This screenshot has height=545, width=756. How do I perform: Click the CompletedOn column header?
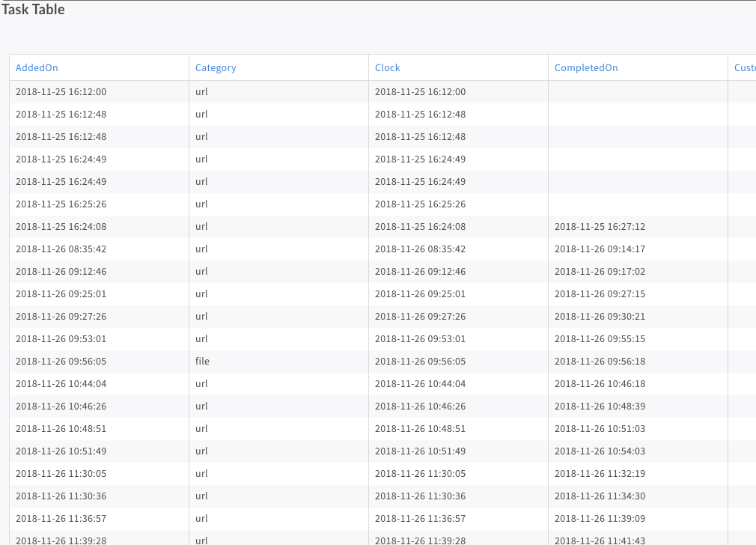coord(586,68)
